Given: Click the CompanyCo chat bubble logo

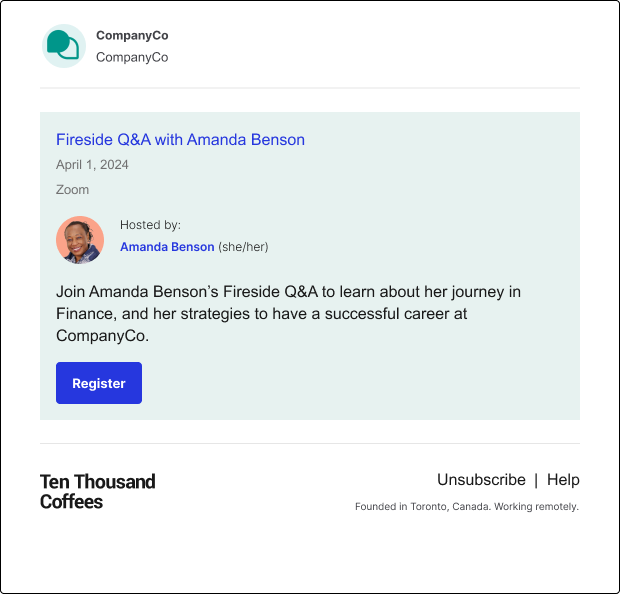Looking at the screenshot, I should pos(64,46).
